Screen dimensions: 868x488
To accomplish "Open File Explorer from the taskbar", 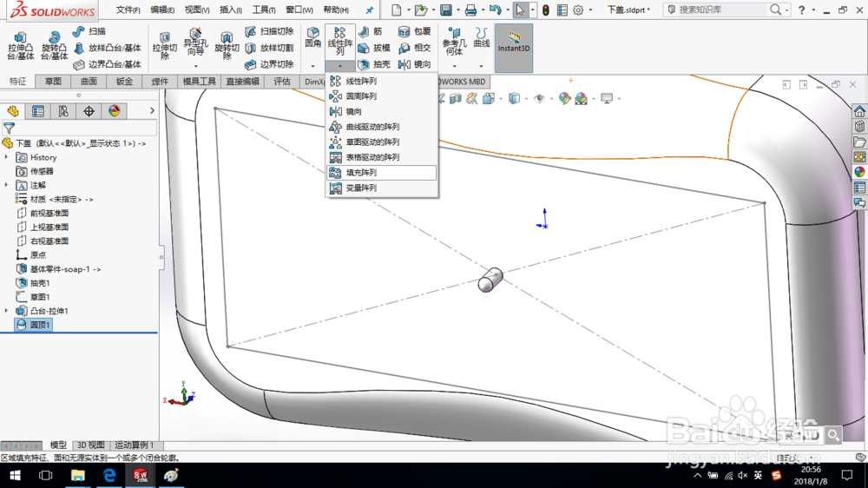I will pos(77,476).
